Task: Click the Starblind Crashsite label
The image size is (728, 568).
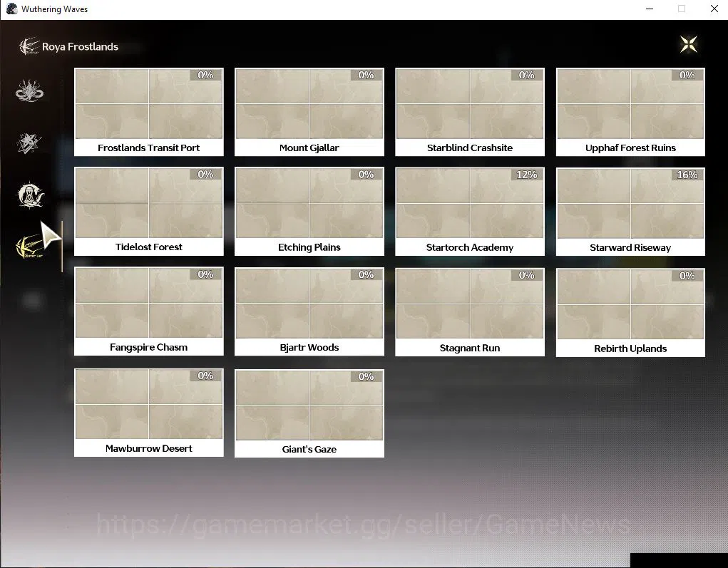Action: (x=470, y=148)
